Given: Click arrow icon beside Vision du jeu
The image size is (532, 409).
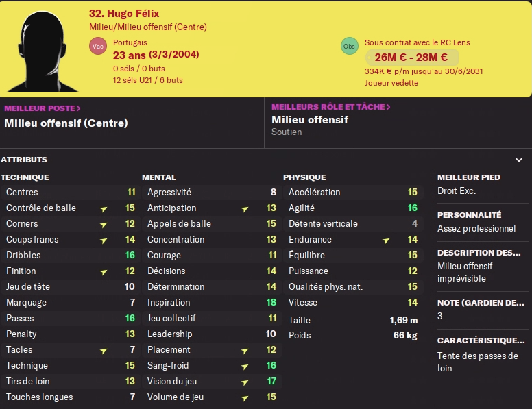Looking at the screenshot, I should tap(245, 382).
